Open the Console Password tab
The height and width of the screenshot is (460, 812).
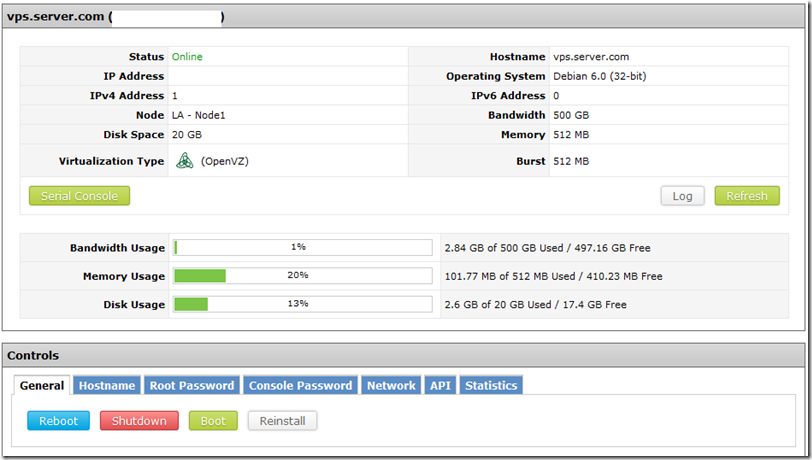(x=300, y=385)
